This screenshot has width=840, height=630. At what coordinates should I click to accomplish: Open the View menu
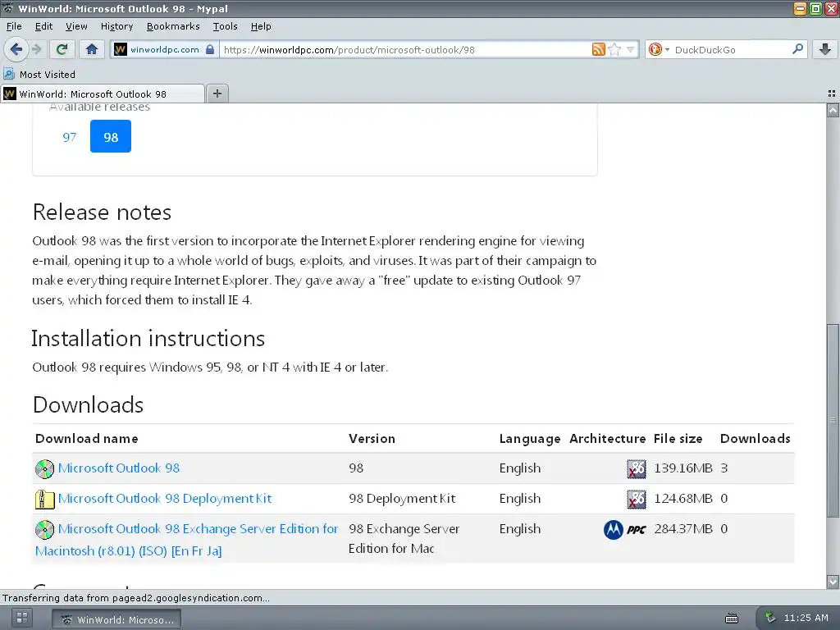[x=76, y=26]
